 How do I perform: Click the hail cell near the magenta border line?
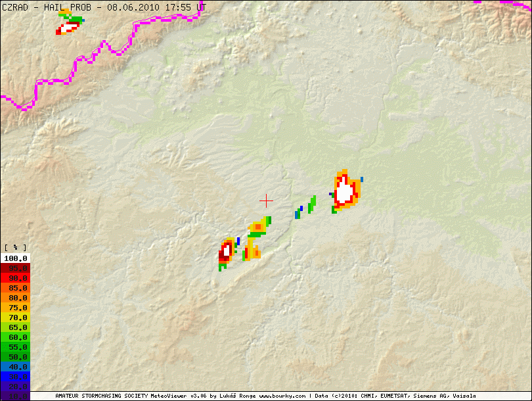point(70,22)
